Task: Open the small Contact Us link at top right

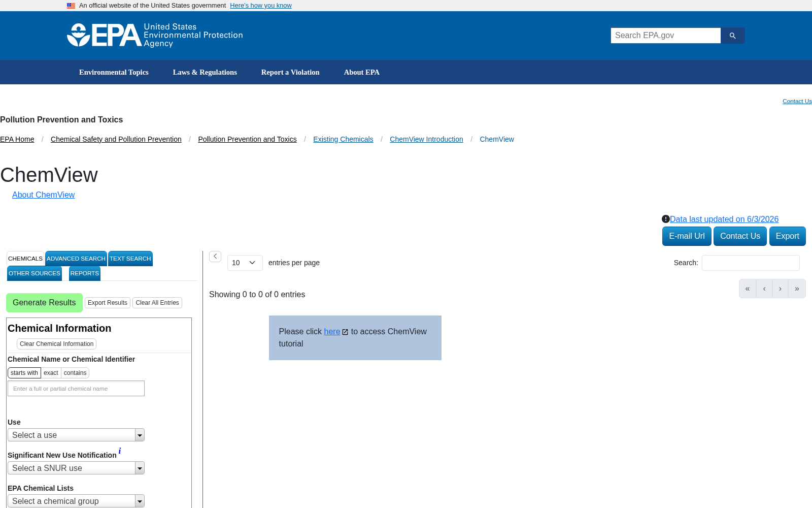Action: (x=797, y=101)
